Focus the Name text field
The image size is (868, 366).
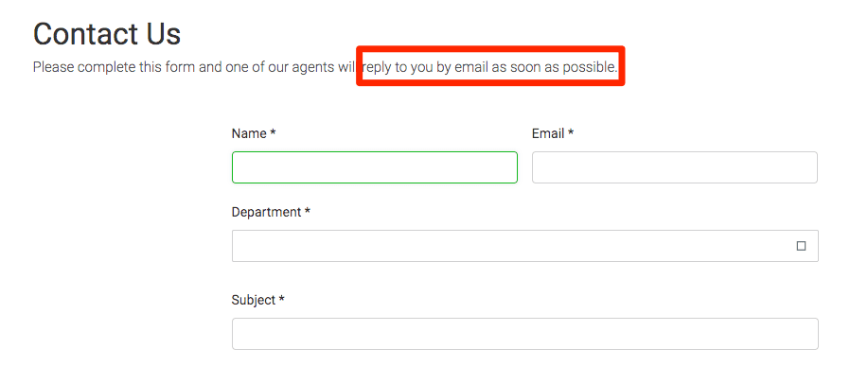(x=375, y=167)
